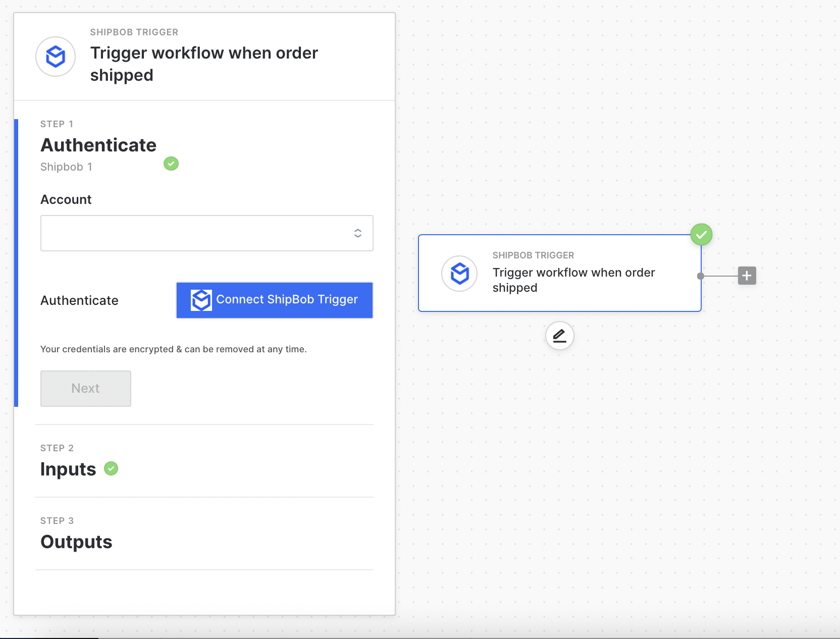Click the ShipBob logo inside the canvas node
840x639 pixels.
coord(459,274)
